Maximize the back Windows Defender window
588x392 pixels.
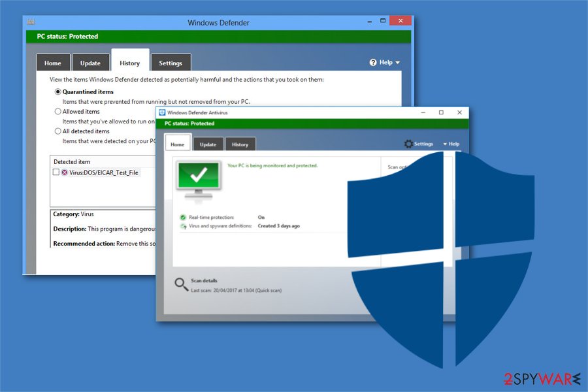pos(382,21)
